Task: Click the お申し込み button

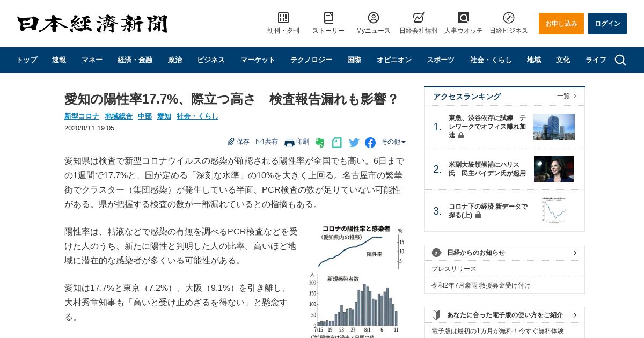Action: 561,24
